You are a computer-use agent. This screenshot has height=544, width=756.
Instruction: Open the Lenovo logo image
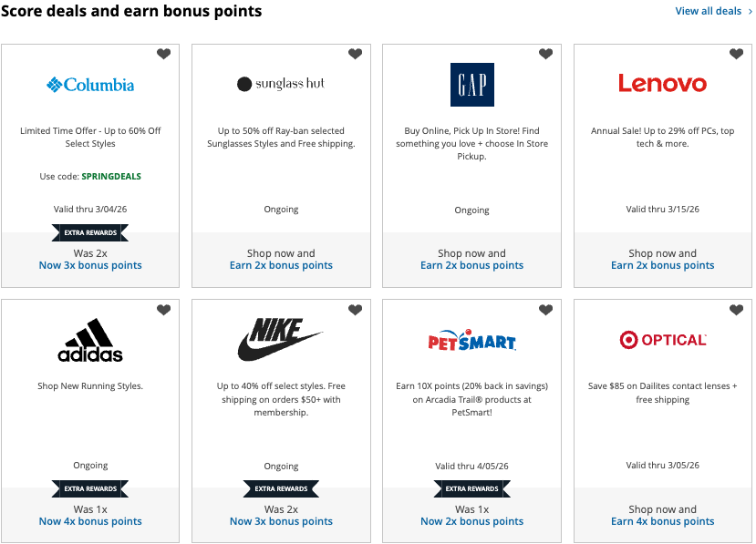[x=662, y=84]
